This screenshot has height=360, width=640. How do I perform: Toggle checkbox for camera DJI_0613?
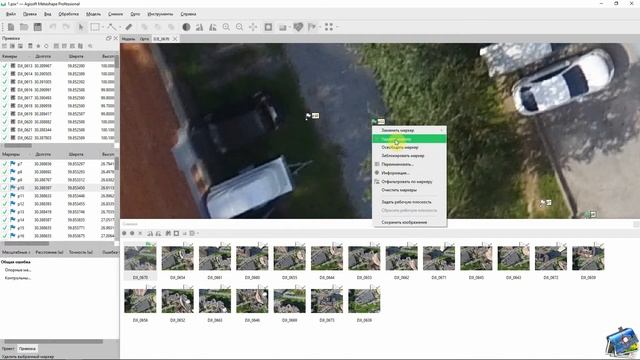tap(5, 66)
